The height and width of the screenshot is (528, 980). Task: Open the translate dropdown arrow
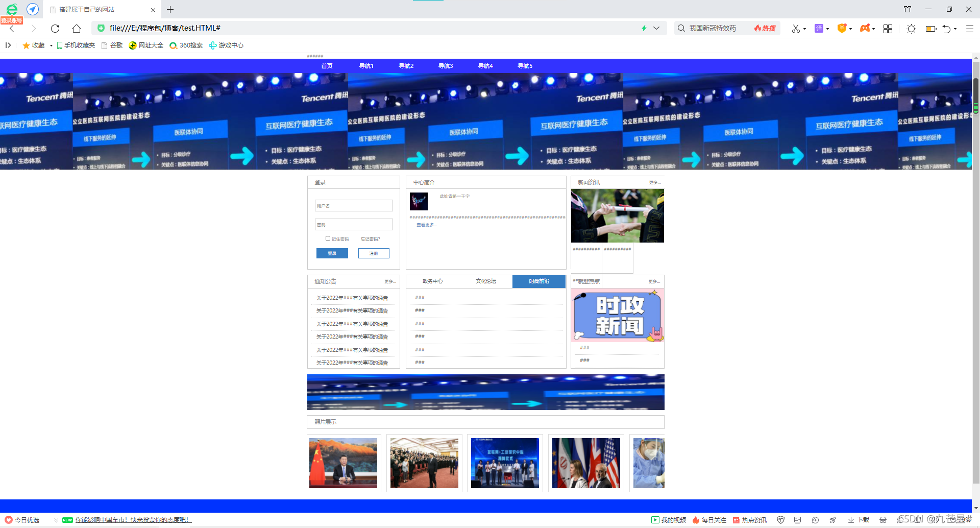827,29
